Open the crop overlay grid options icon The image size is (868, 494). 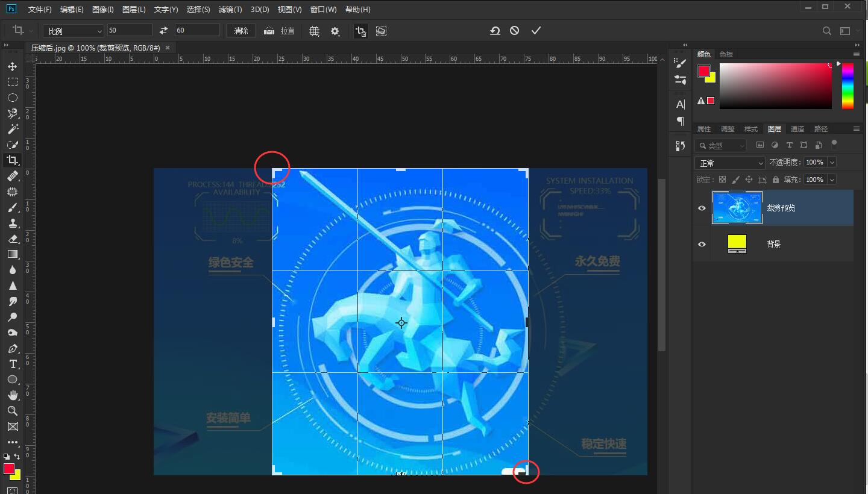[x=314, y=31]
